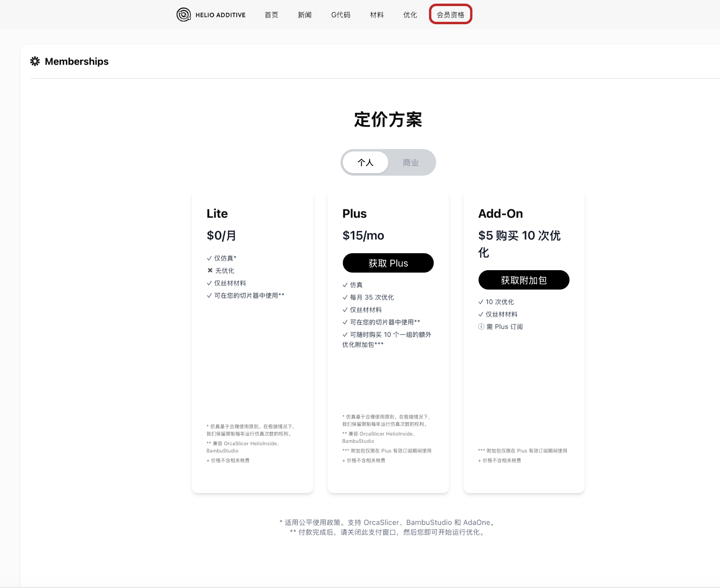The height and width of the screenshot is (588, 720).
Task: Click the 每月 35 次优化 feature line
Action: point(368,297)
